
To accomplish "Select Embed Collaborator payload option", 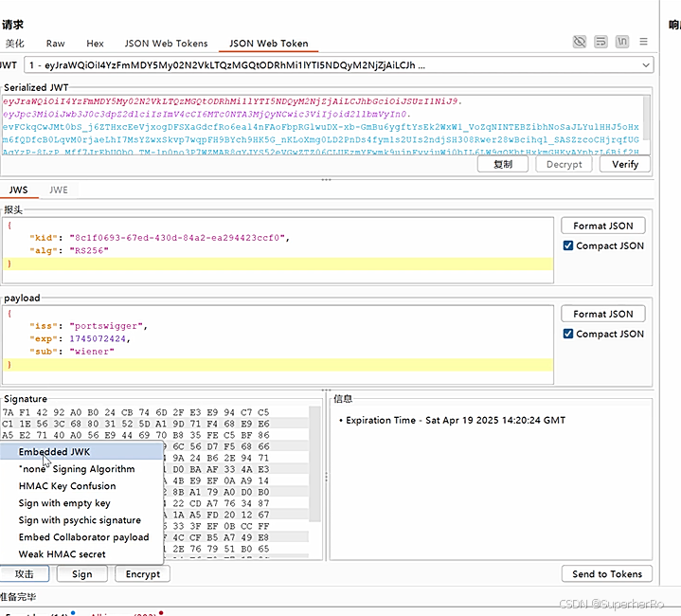I will coord(81,537).
